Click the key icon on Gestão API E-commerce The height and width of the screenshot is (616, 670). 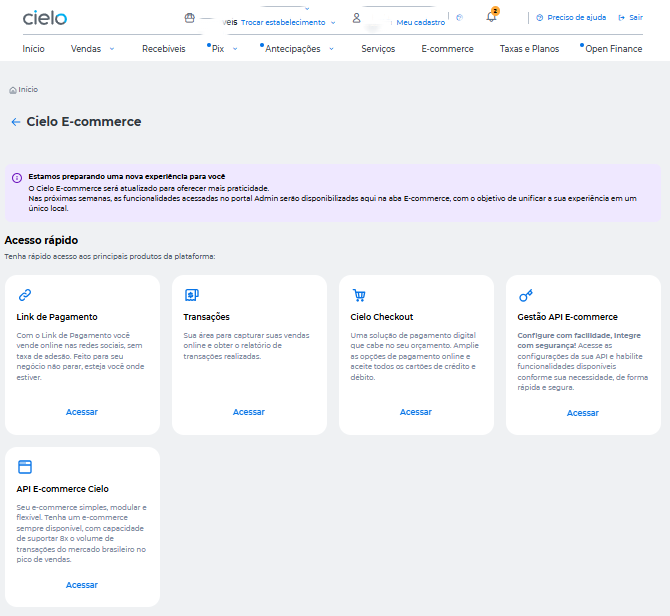point(526,295)
